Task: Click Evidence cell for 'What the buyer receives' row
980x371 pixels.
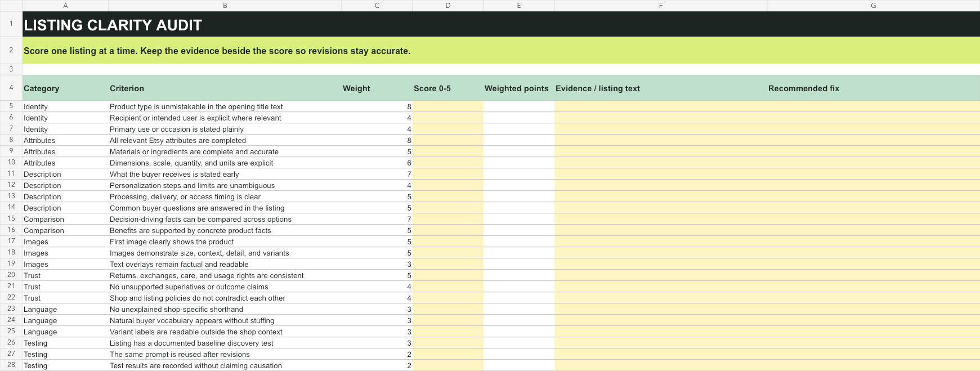Action: 661,174
